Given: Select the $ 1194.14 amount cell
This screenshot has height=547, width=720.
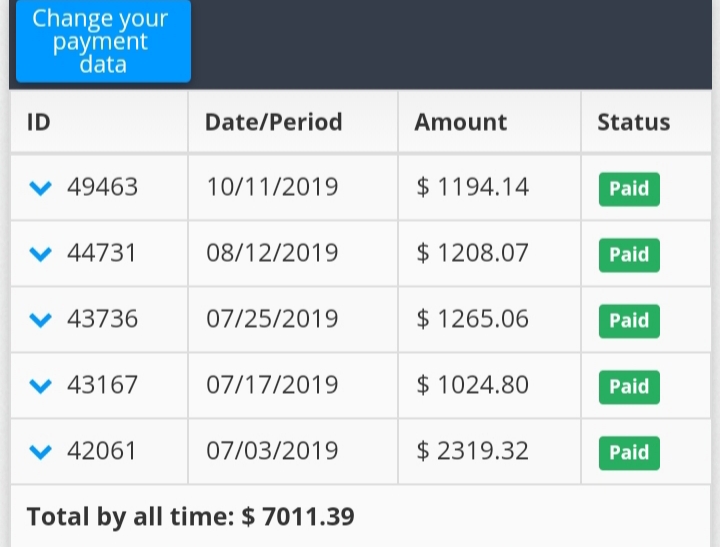Looking at the screenshot, I should (x=489, y=187).
